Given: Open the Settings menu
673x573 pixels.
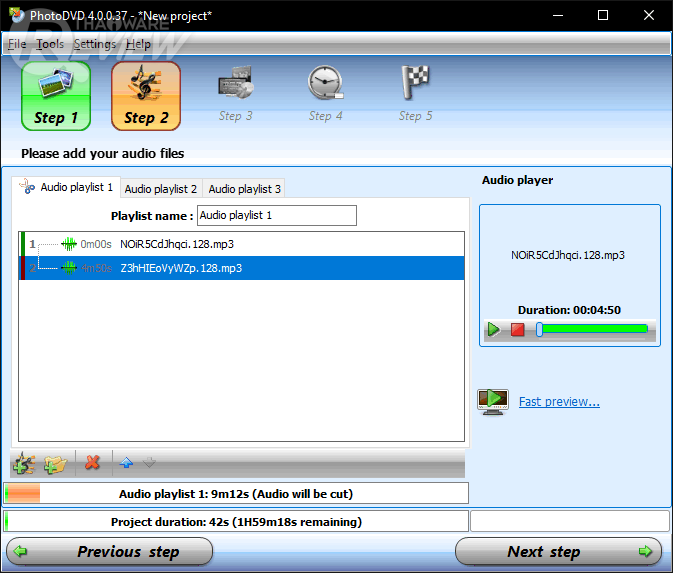Looking at the screenshot, I should 94,44.
